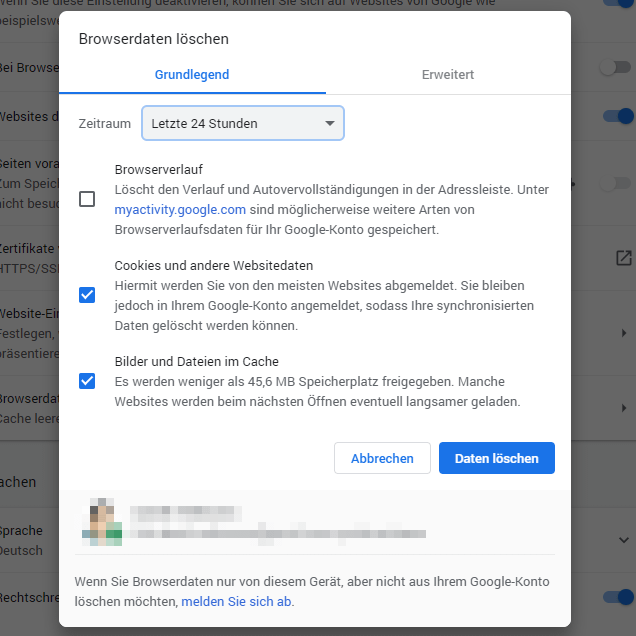636x636 pixels.
Task: Toggle the switch in the 'Rechtschre' settings row
Action: (x=618, y=597)
